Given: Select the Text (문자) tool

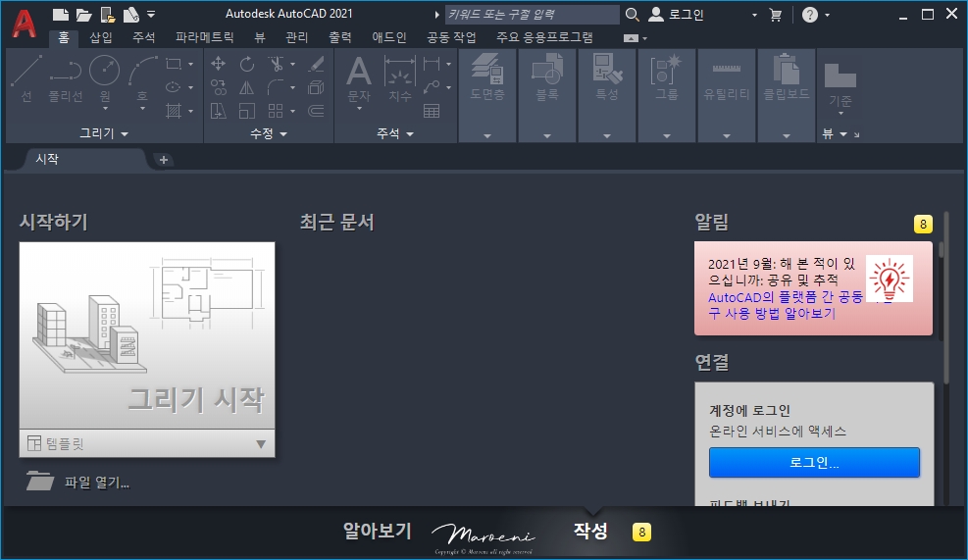Looking at the screenshot, I should [x=359, y=77].
